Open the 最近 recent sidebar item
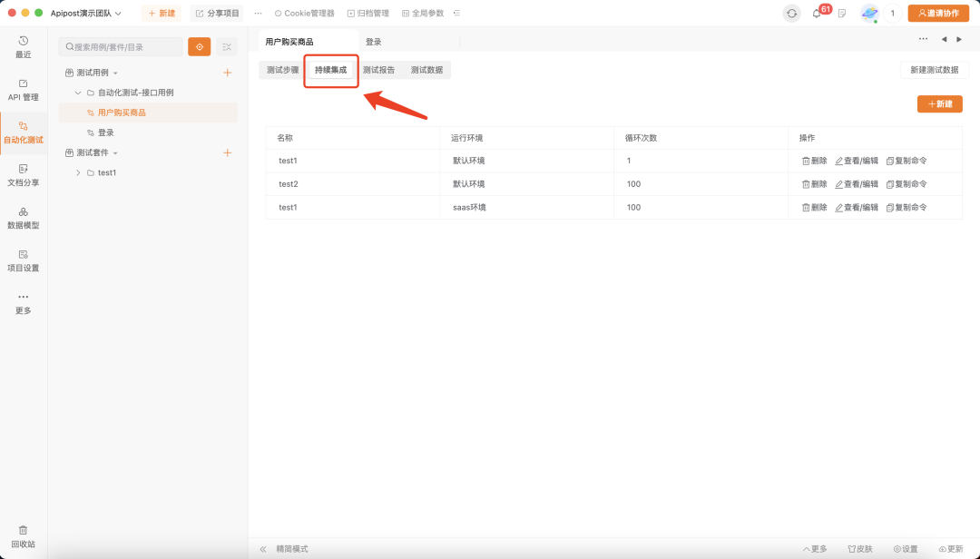 point(23,47)
